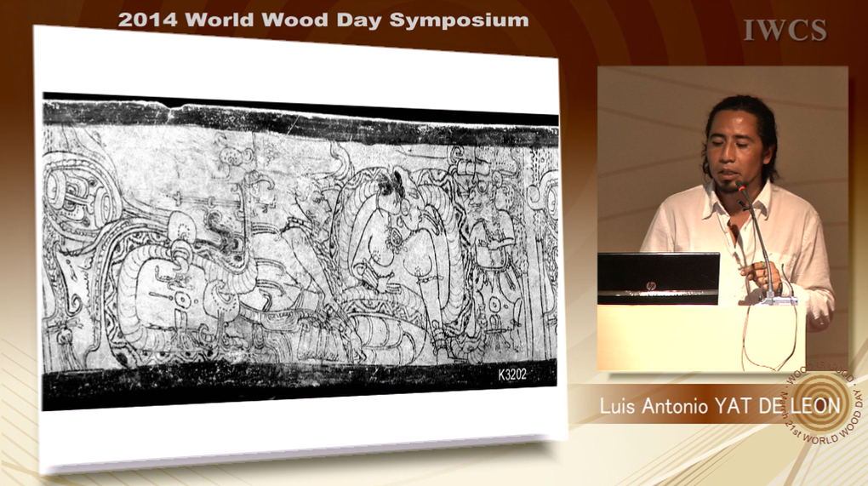The image size is (868, 486).
Task: Click the 'Luis Antonio YAT DE LEON' name caption
Action: pyautogui.click(x=720, y=406)
